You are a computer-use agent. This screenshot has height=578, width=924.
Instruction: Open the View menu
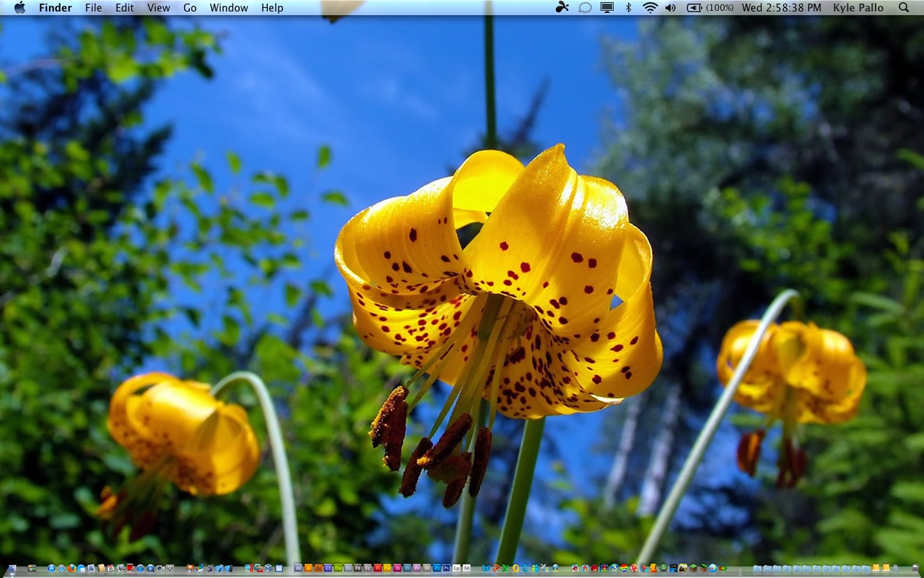[x=159, y=7]
